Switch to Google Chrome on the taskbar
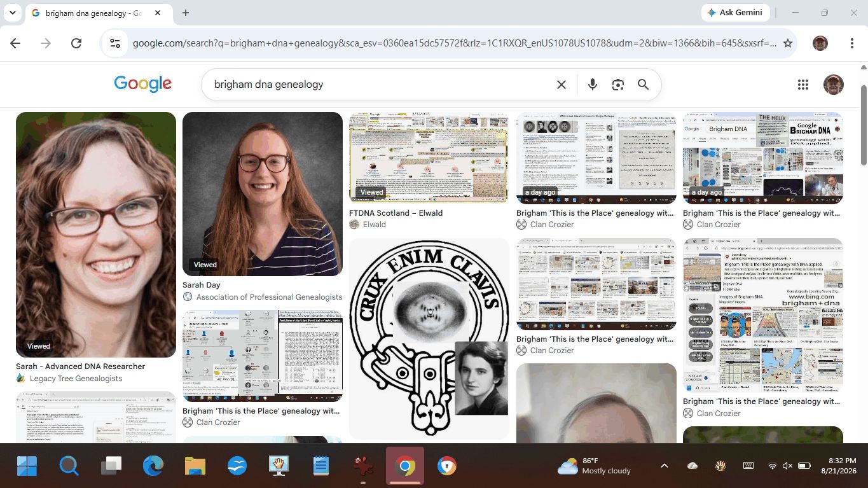868x488 pixels. click(404, 466)
